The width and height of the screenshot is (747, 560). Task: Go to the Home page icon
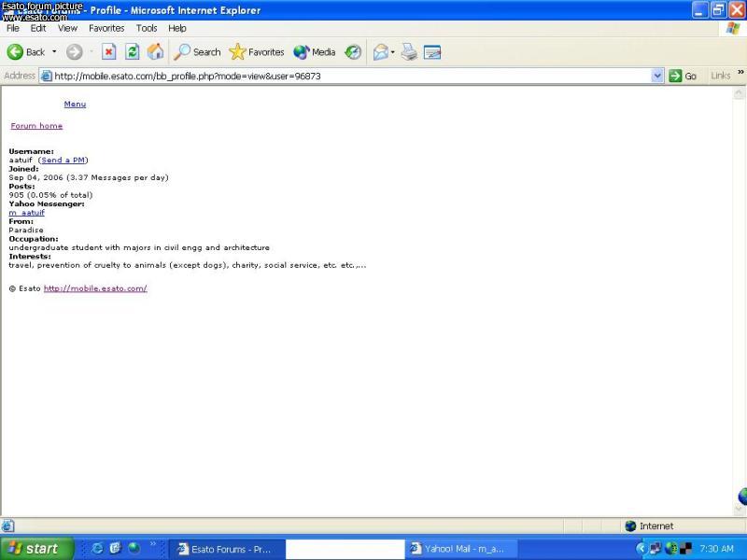point(155,52)
